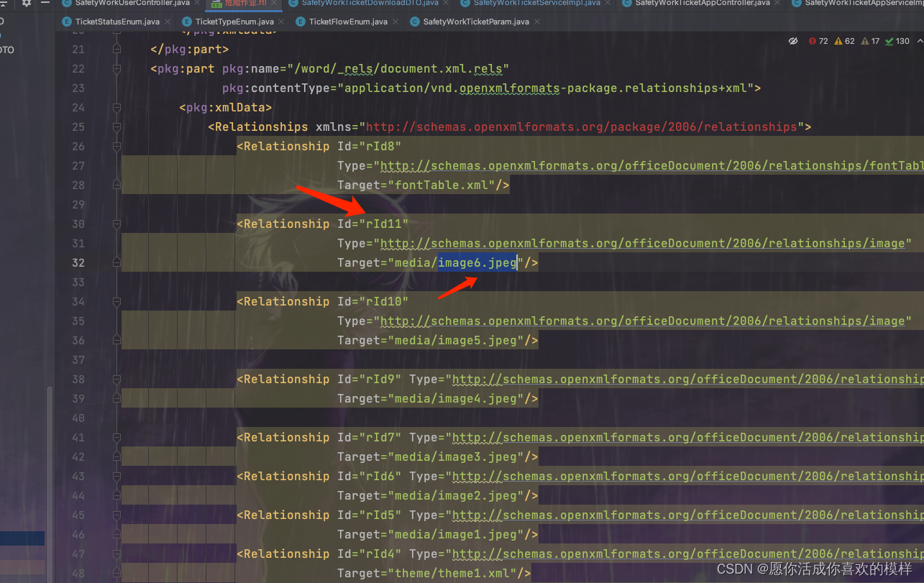Close the TicketStatusEnum.java tab
This screenshot has width=924, height=583.
(168, 22)
